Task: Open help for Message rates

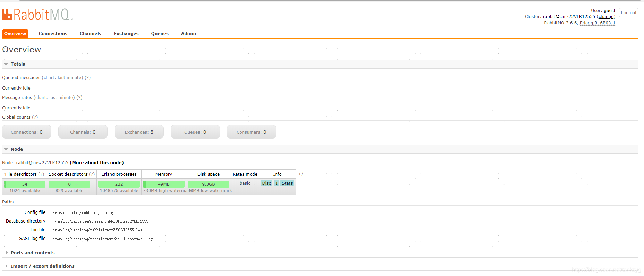Action: point(79,98)
